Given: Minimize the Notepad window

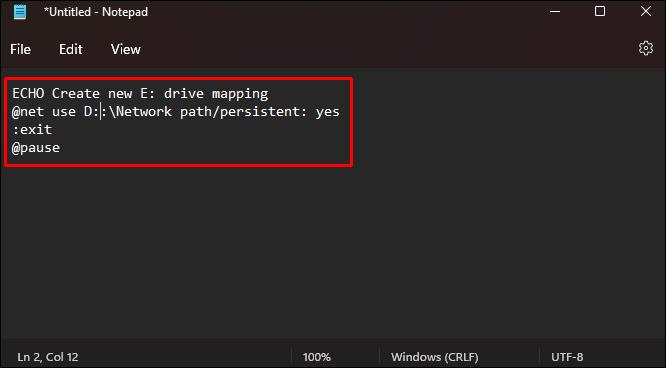Looking at the screenshot, I should coord(555,11).
